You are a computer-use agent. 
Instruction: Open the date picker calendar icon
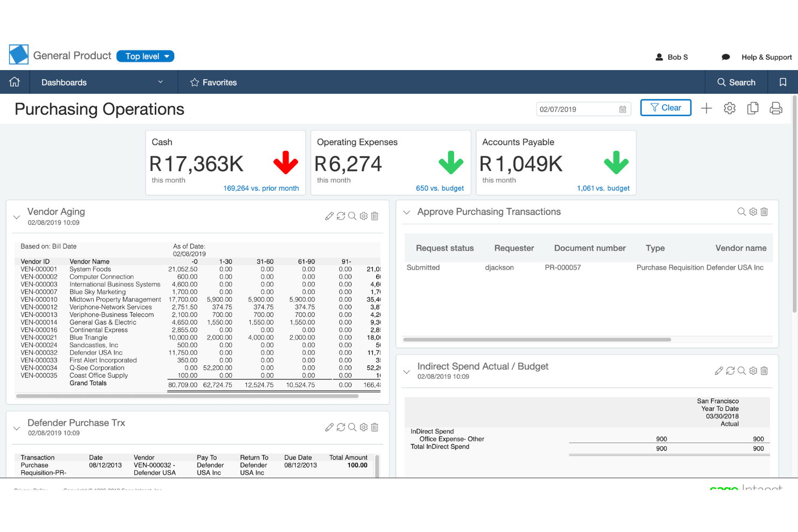pyautogui.click(x=622, y=109)
